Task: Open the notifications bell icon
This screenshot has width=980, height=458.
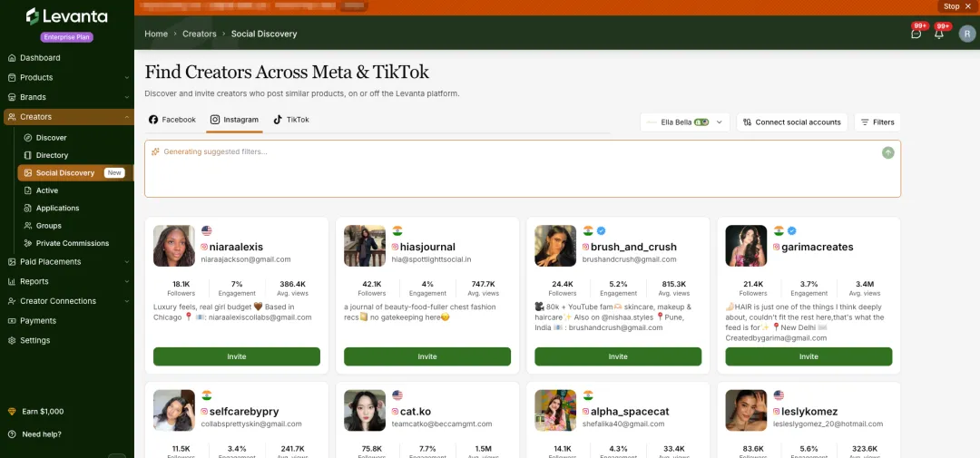Action: [939, 34]
